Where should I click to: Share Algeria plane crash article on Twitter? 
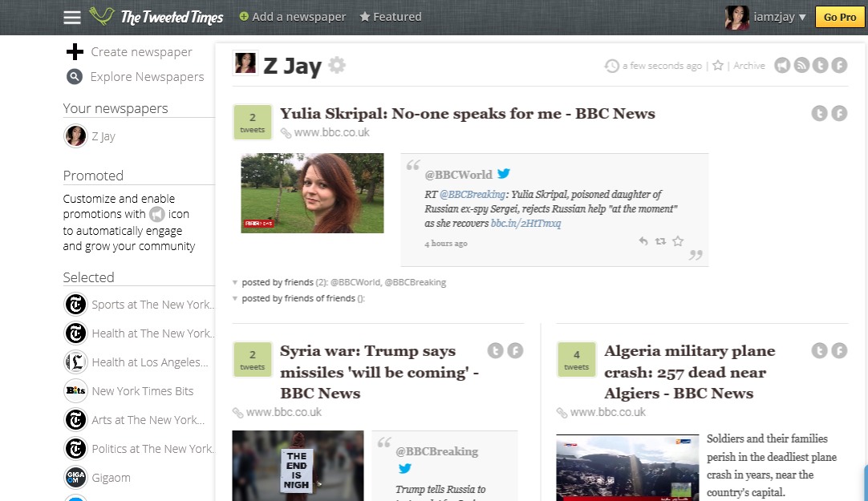pyautogui.click(x=819, y=350)
